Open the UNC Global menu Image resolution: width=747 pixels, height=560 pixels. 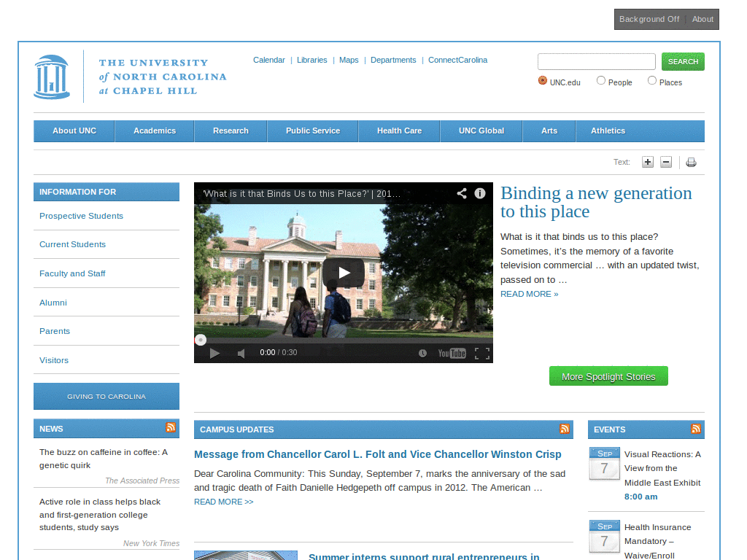point(481,131)
